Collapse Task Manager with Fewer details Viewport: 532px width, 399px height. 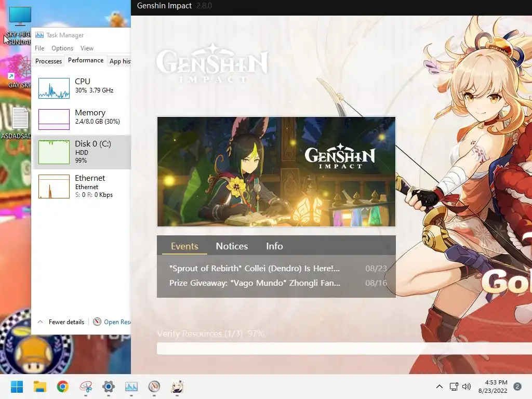[x=61, y=322]
